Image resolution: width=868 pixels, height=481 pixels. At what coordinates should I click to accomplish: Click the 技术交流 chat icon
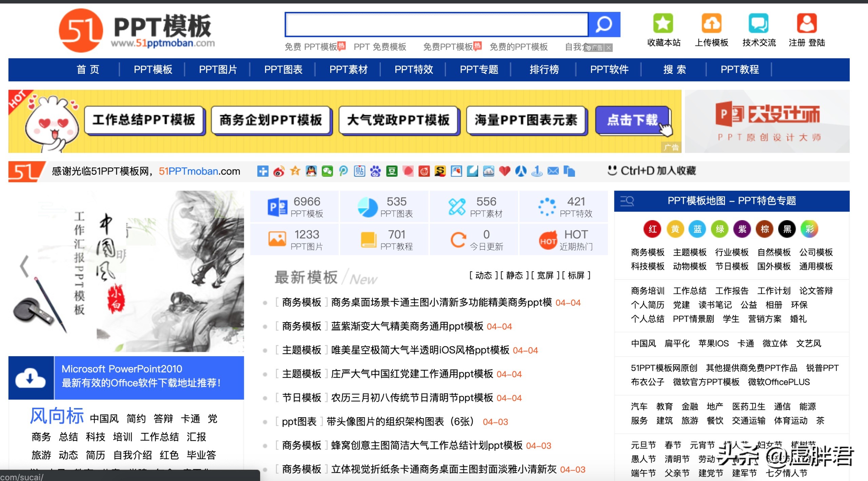tap(758, 23)
